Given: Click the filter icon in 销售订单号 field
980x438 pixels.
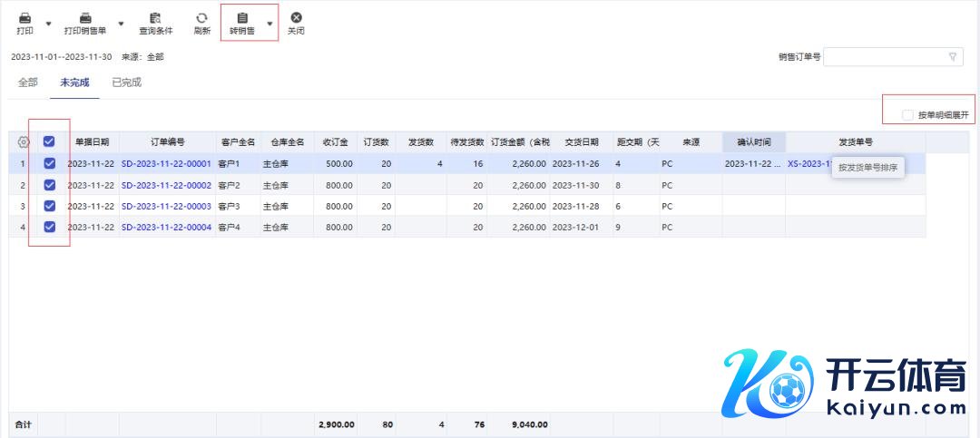Looking at the screenshot, I should point(953,56).
